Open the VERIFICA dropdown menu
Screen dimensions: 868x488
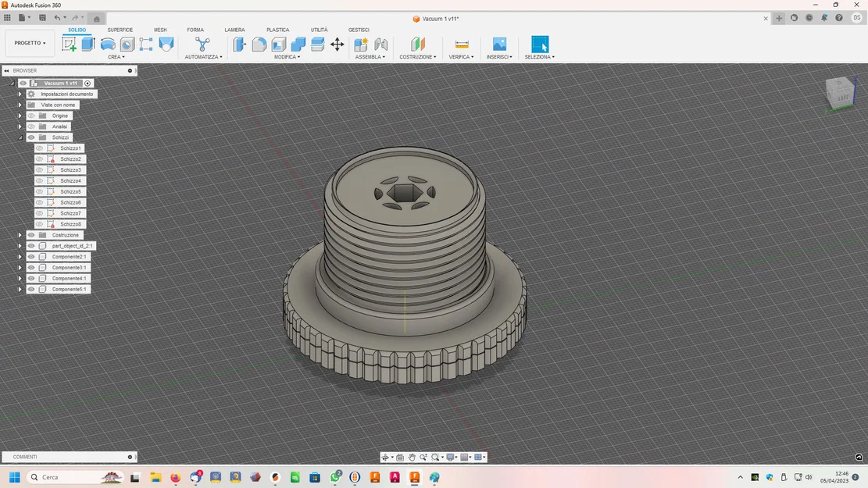461,57
